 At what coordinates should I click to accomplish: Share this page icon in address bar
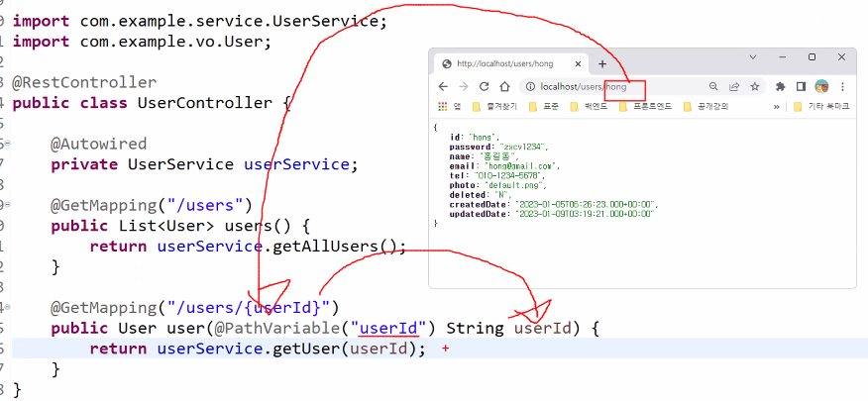(734, 87)
